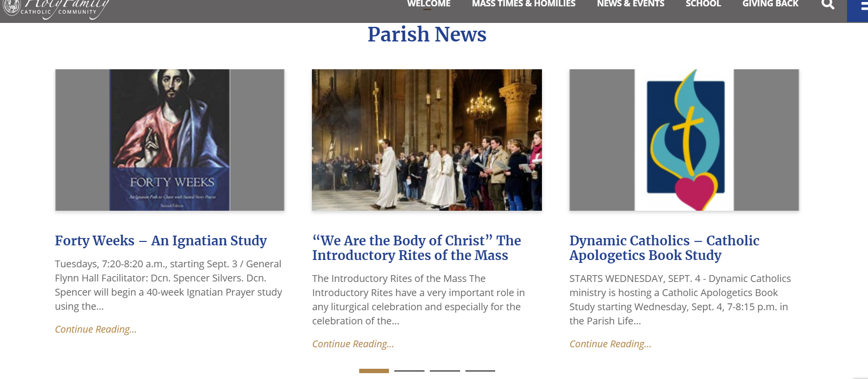Open the Forty Weeks book cover image
Screen dimensions: 868x379
pos(170,140)
